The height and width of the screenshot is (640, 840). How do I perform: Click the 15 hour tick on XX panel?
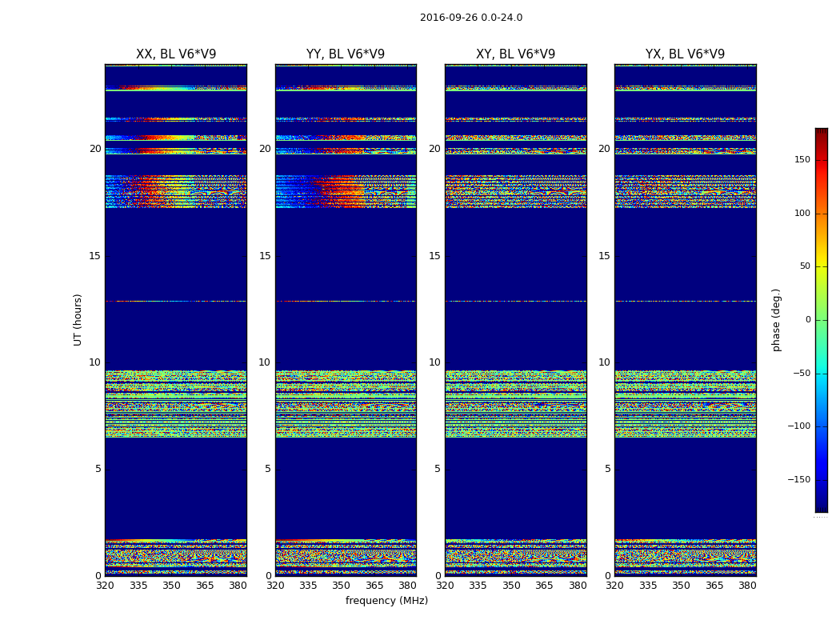(x=95, y=256)
